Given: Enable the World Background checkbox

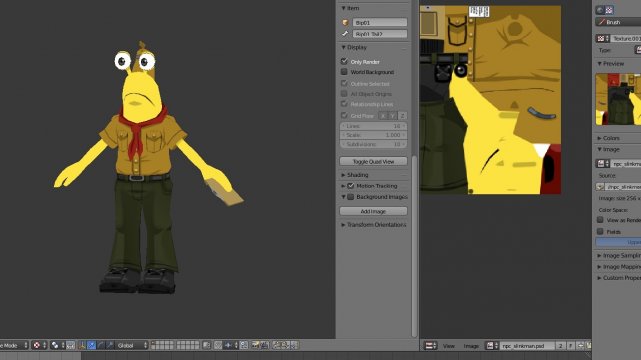Looking at the screenshot, I should 344,72.
